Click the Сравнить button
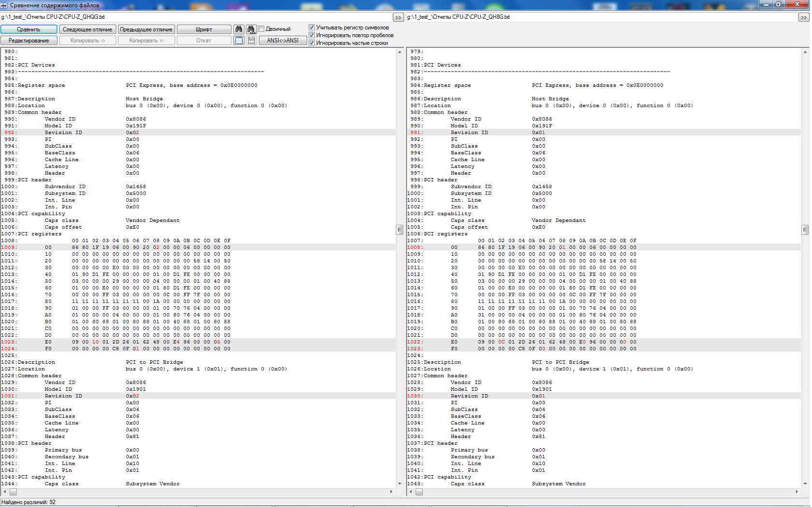The width and height of the screenshot is (812, 507). [x=29, y=29]
